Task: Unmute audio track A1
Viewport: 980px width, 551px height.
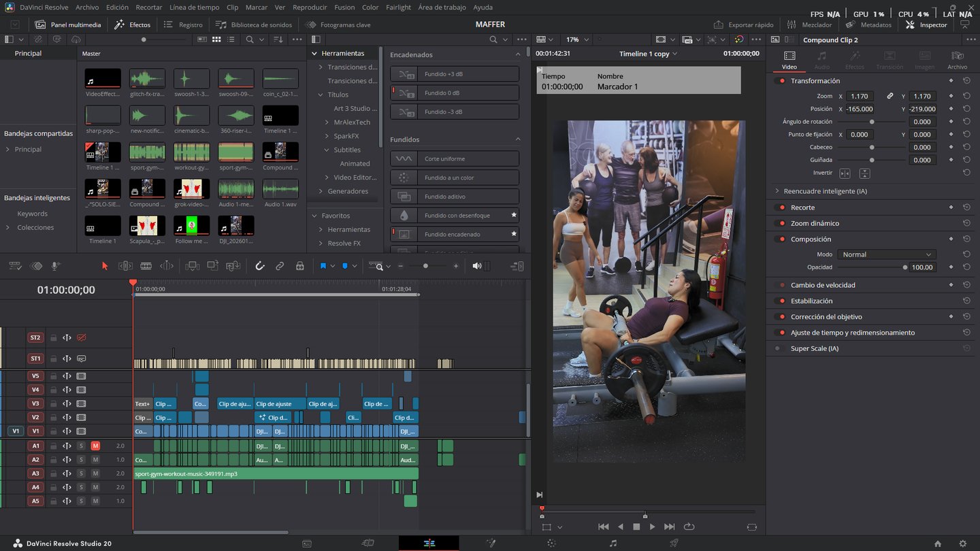Action: click(x=95, y=446)
